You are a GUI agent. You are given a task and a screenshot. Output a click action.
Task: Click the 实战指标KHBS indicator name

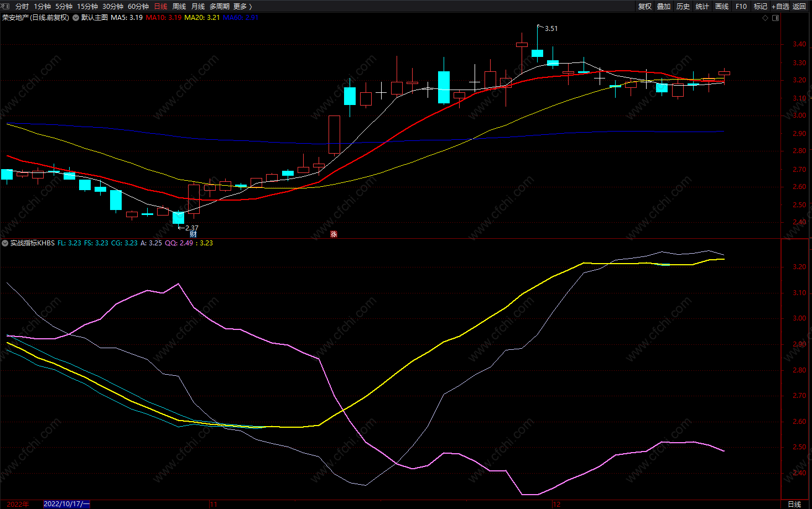33,243
